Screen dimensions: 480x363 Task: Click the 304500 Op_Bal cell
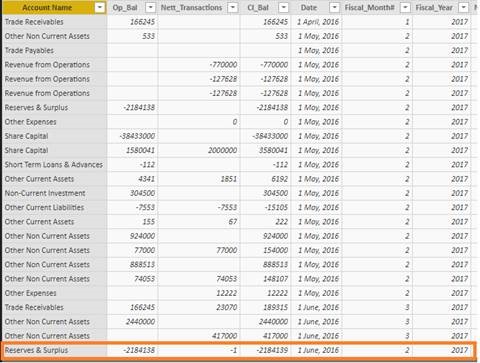tap(133, 193)
